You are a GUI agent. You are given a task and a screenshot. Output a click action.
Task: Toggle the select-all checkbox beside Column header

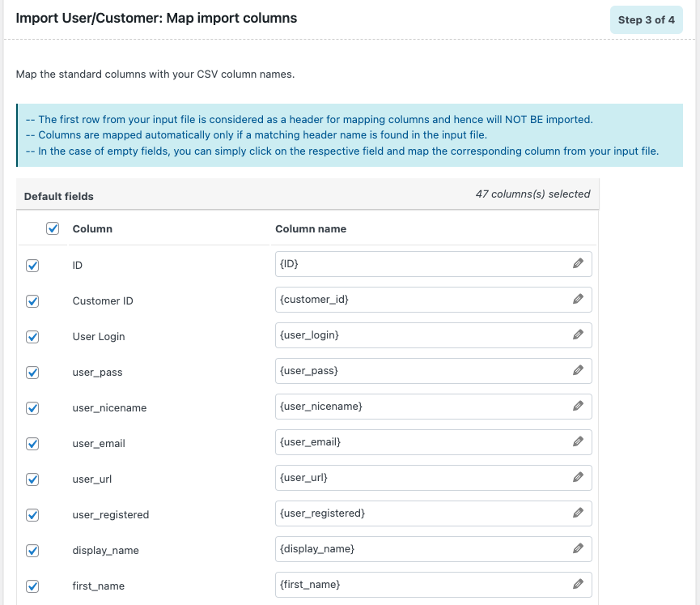click(53, 228)
